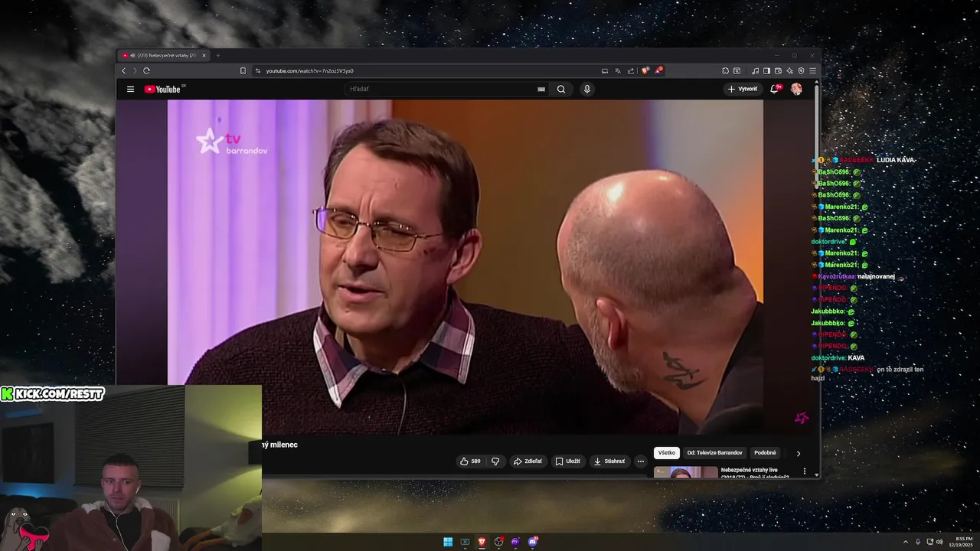This screenshot has width=980, height=551.
Task: Open Brave Leo AI icon
Action: [789, 70]
